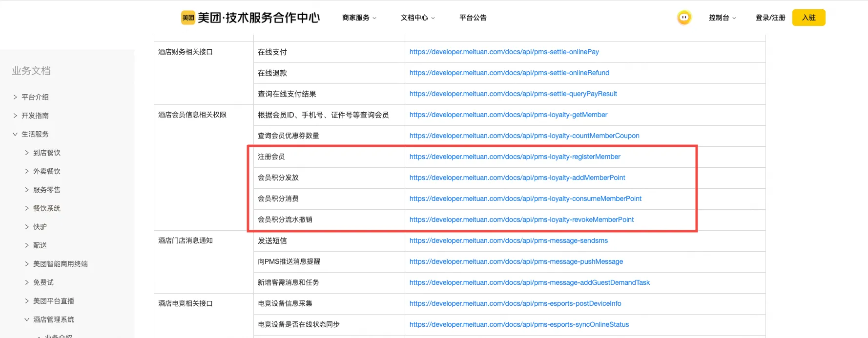The width and height of the screenshot is (868, 338).
Task: Open the 平台公告 menu item
Action: pyautogui.click(x=473, y=18)
